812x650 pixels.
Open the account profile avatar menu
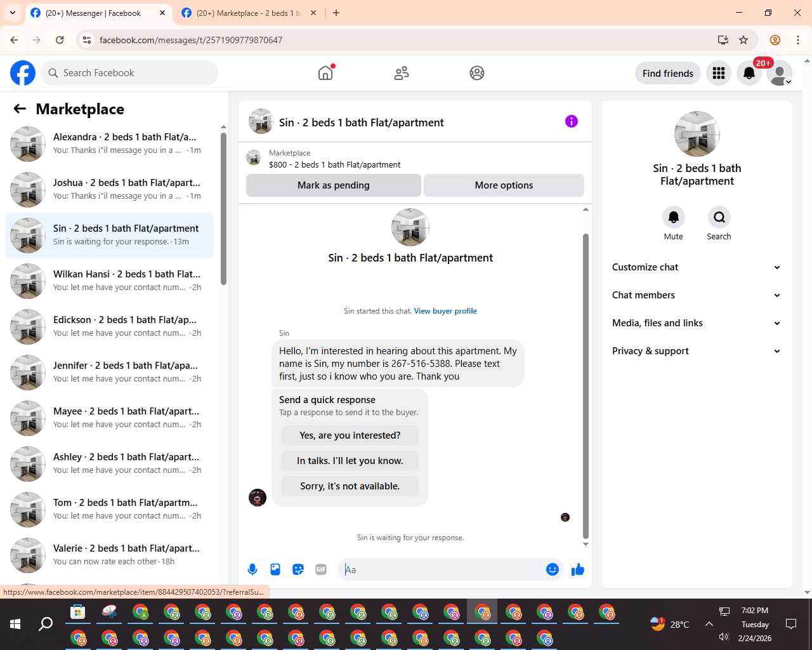click(780, 73)
